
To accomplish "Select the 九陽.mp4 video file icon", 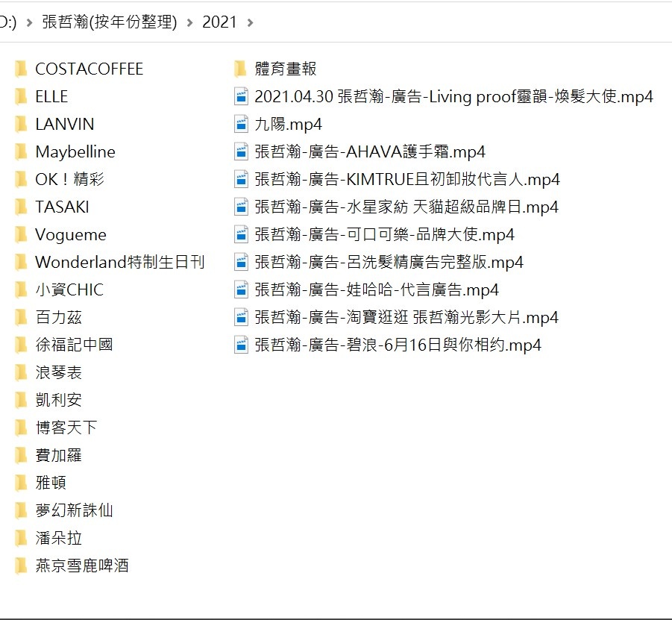I will tap(242, 125).
